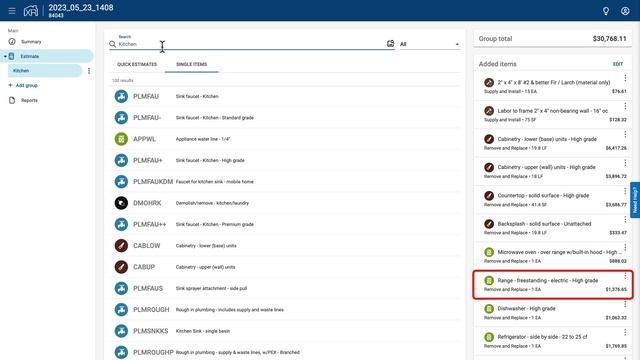
Task: Collapse the Estimate tree arrow
Action: tap(5, 56)
